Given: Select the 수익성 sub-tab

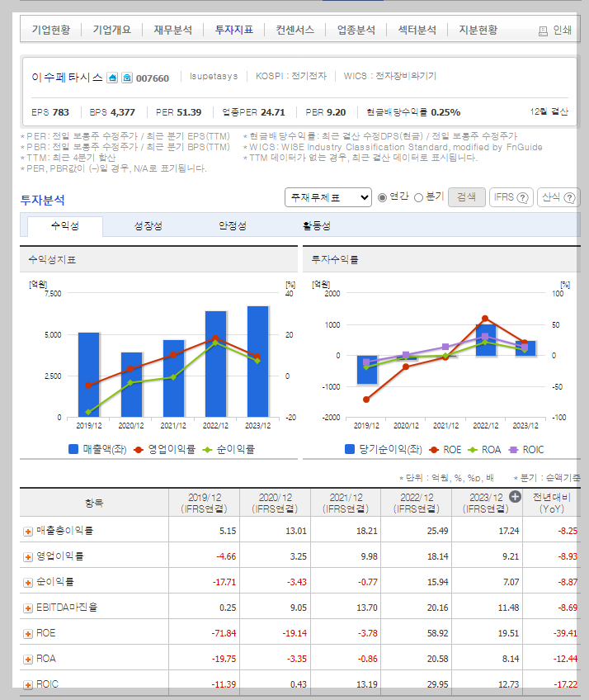Looking at the screenshot, I should [65, 226].
